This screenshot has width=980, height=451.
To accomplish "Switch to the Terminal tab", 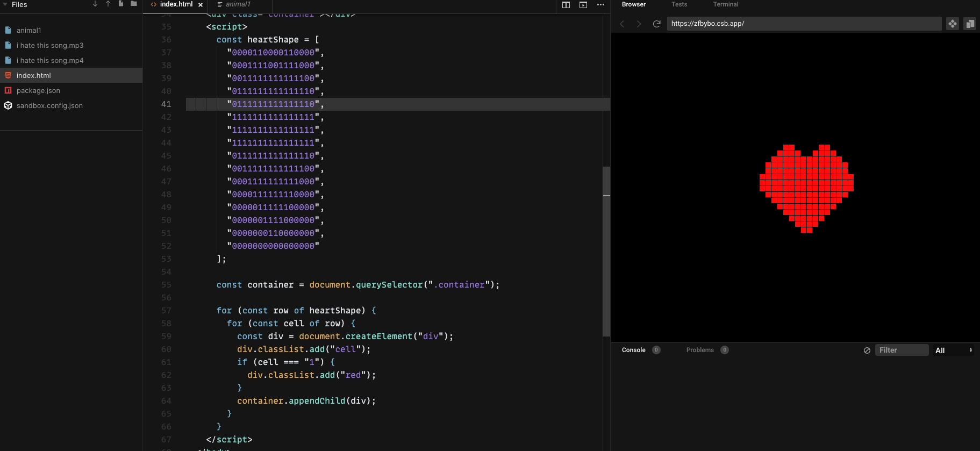I will [725, 4].
